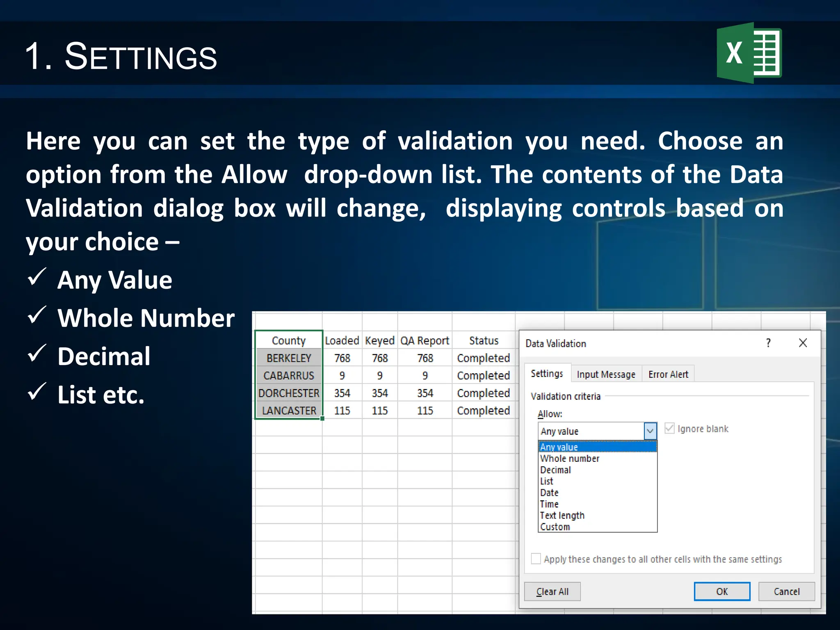840x630 pixels.
Task: Select the DORCHESTER cell
Action: pyautogui.click(x=289, y=393)
